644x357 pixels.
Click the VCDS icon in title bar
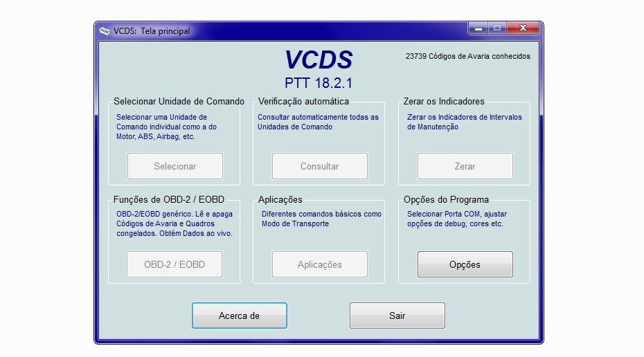tap(105, 31)
